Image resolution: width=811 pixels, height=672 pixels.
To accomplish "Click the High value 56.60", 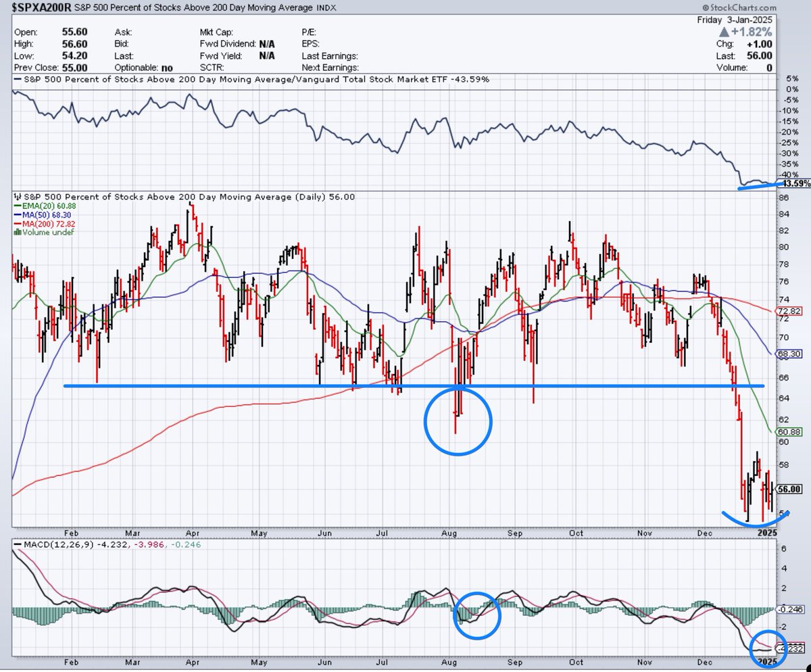I will pyautogui.click(x=74, y=44).
